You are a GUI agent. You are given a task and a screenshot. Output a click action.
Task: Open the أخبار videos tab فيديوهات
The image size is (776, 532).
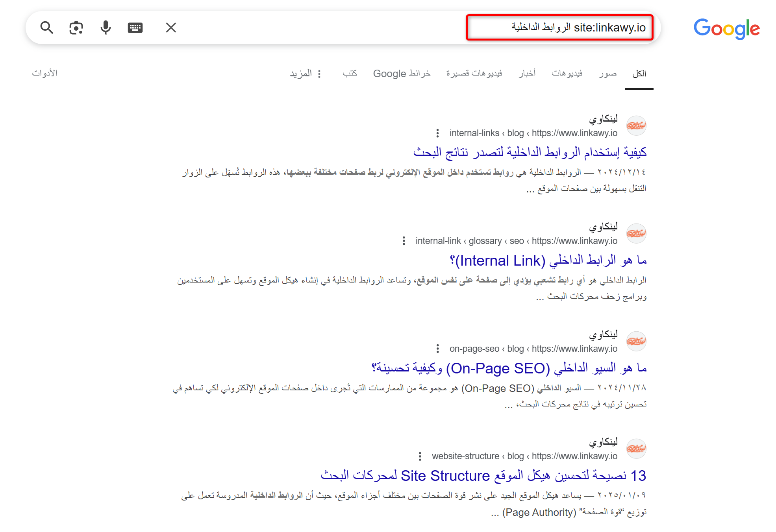click(567, 73)
